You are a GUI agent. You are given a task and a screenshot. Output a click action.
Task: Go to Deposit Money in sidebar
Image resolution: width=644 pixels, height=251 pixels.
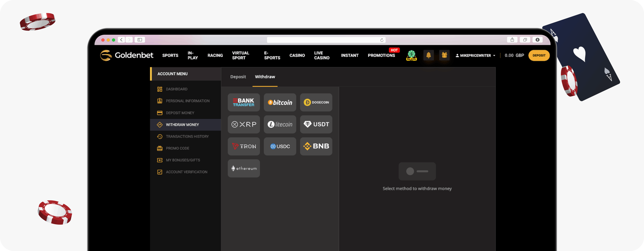[x=185, y=113]
